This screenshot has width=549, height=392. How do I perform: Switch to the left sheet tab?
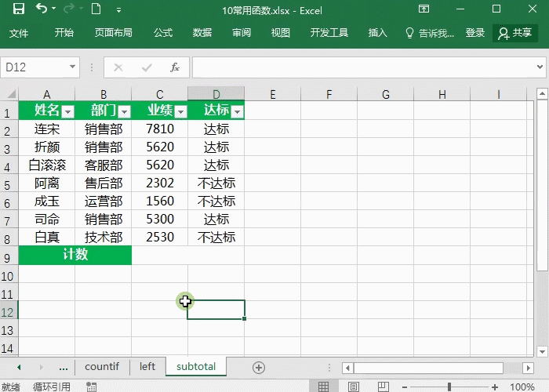(x=147, y=366)
